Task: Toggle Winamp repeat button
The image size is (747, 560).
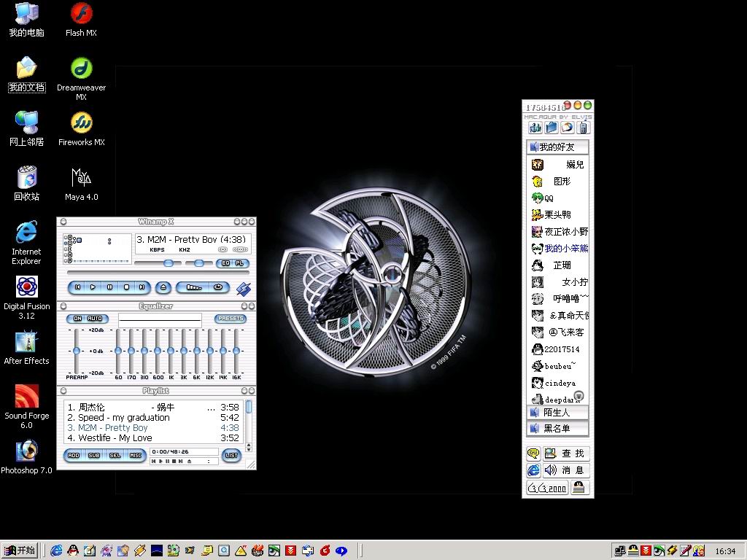Action: click(217, 287)
